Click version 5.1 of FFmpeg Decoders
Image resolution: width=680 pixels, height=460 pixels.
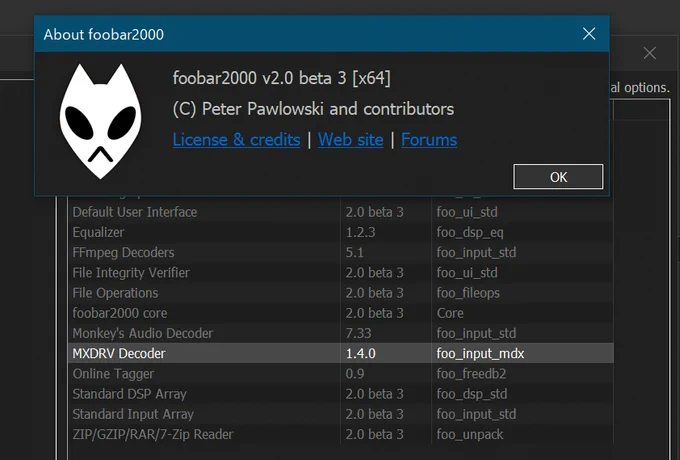point(355,252)
